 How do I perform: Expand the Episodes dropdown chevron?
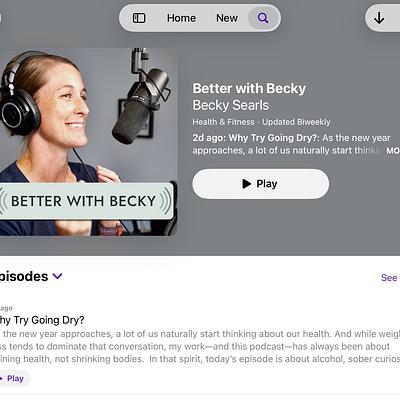click(57, 276)
